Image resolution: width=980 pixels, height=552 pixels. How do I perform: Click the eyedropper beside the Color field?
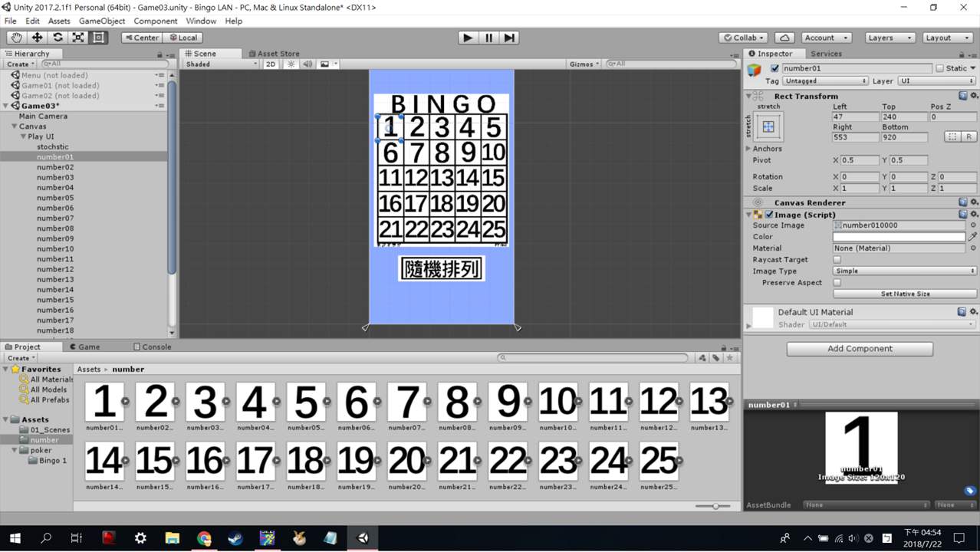(x=972, y=236)
